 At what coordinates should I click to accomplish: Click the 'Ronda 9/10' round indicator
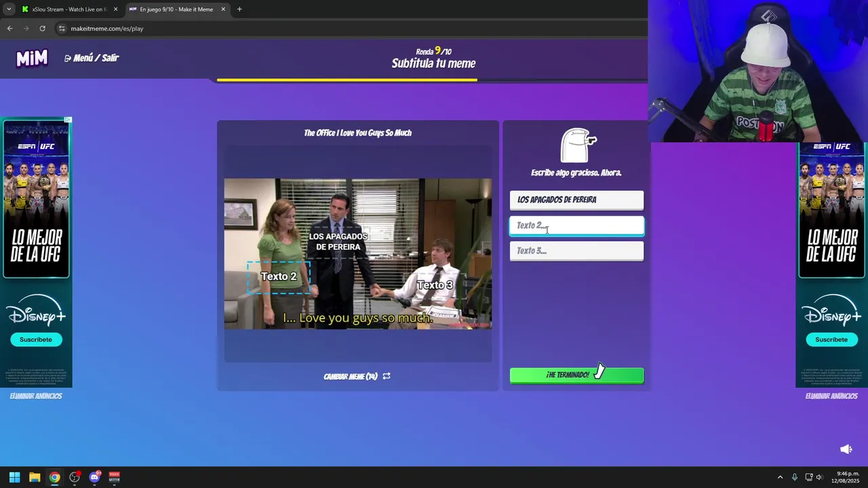433,51
